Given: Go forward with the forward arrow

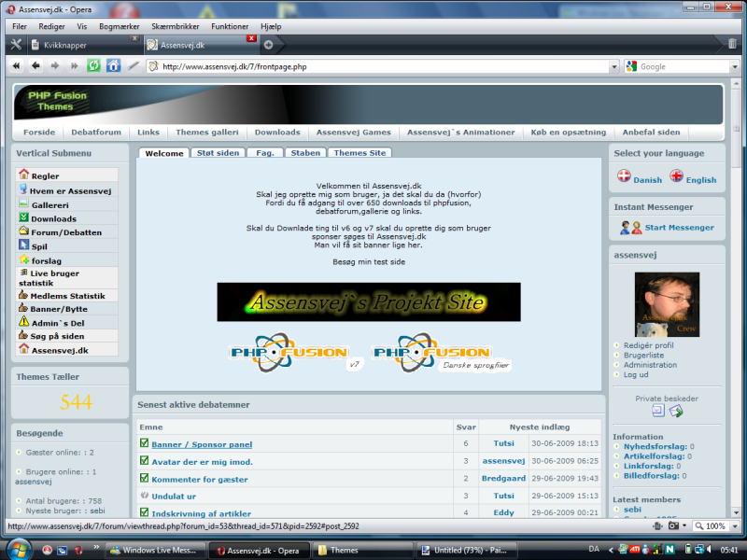Looking at the screenshot, I should (x=55, y=66).
